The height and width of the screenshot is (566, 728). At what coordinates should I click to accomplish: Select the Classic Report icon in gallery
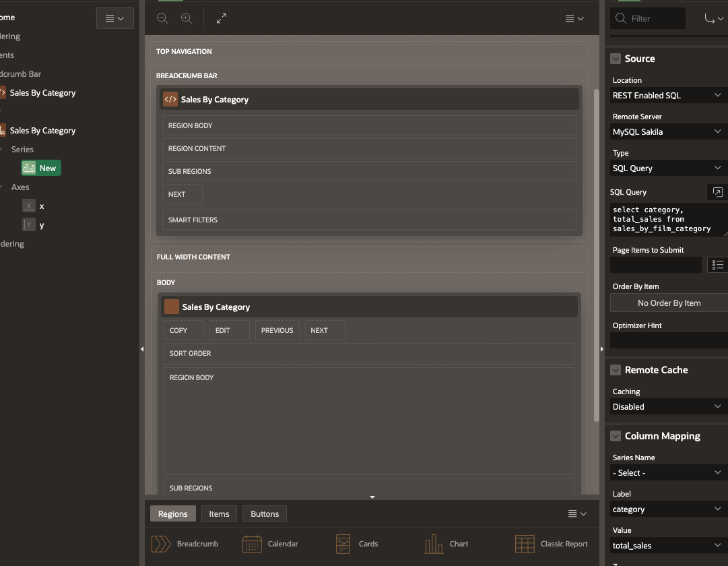[x=525, y=544]
